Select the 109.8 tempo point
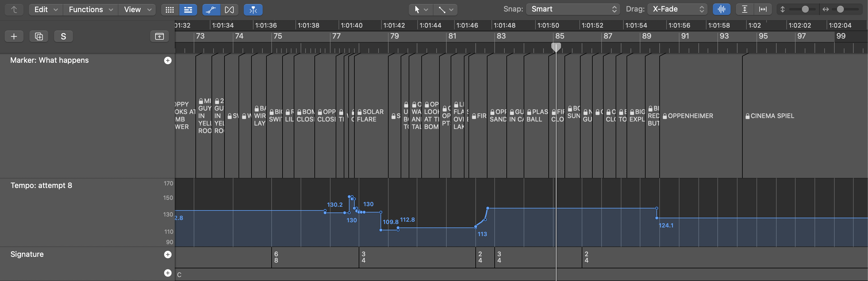 coord(381,230)
